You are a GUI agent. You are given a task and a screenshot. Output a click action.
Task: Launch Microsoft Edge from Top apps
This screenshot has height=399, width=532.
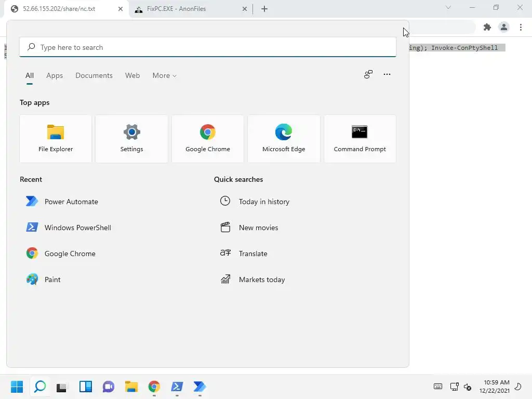tap(284, 139)
